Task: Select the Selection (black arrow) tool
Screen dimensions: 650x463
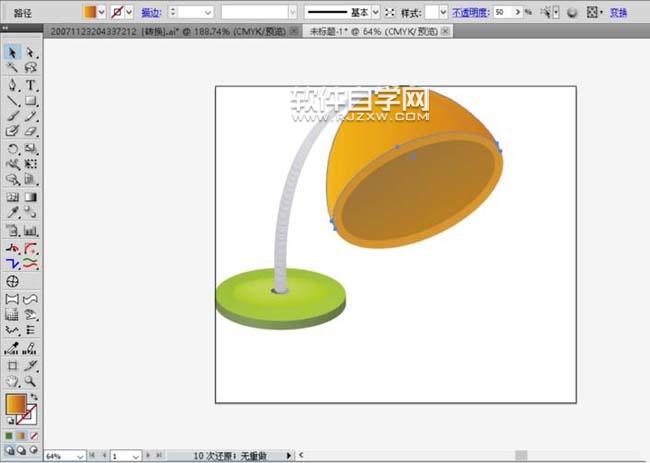Action: point(12,52)
